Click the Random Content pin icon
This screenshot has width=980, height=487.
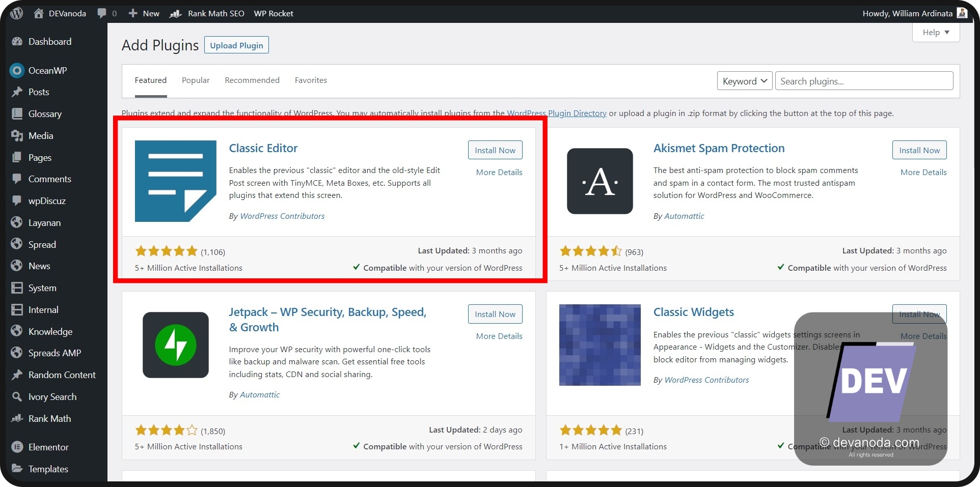coord(17,375)
